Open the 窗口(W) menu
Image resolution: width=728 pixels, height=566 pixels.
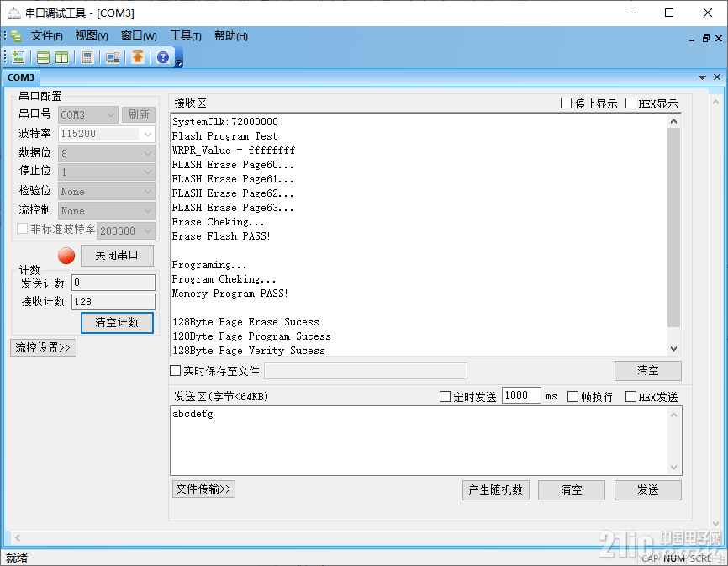point(139,36)
